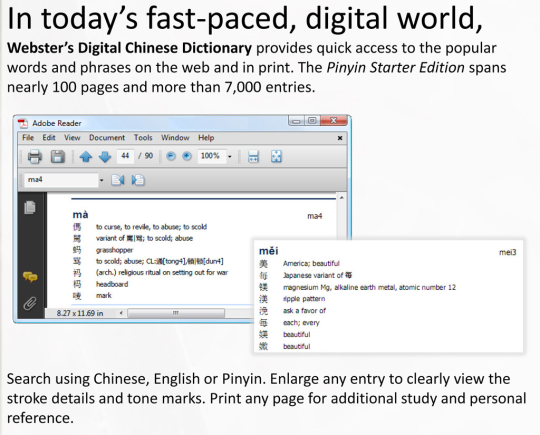Open the Document menu
540x435 pixels.
click(x=107, y=138)
